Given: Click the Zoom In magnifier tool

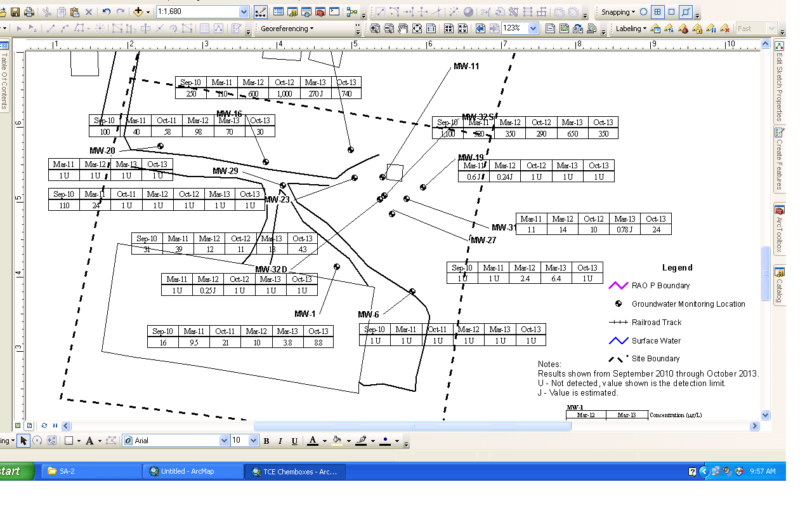Looking at the screenshot, I should [375, 28].
